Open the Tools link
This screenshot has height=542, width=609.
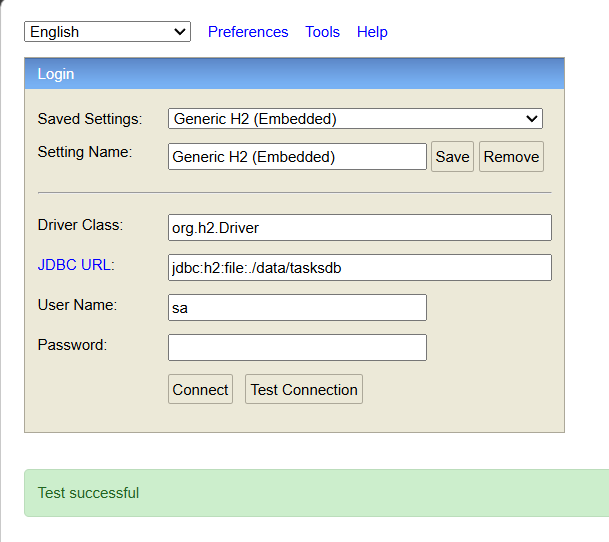322,32
